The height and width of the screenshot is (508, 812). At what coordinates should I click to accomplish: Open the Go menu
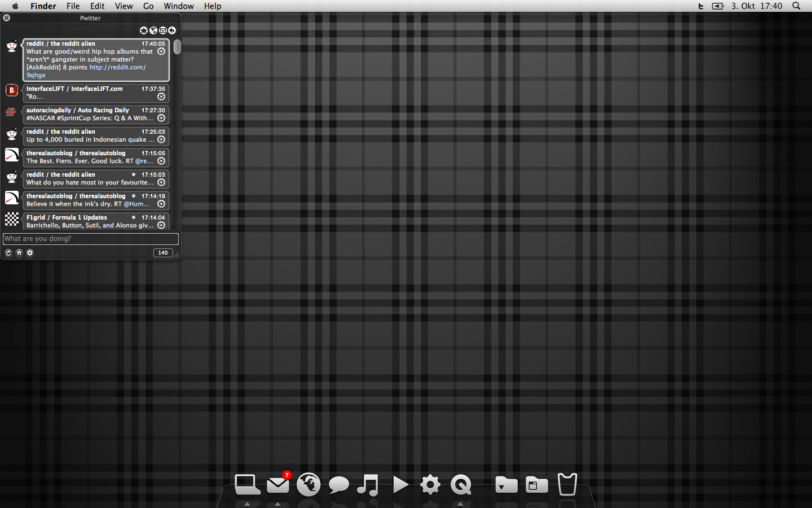[148, 6]
